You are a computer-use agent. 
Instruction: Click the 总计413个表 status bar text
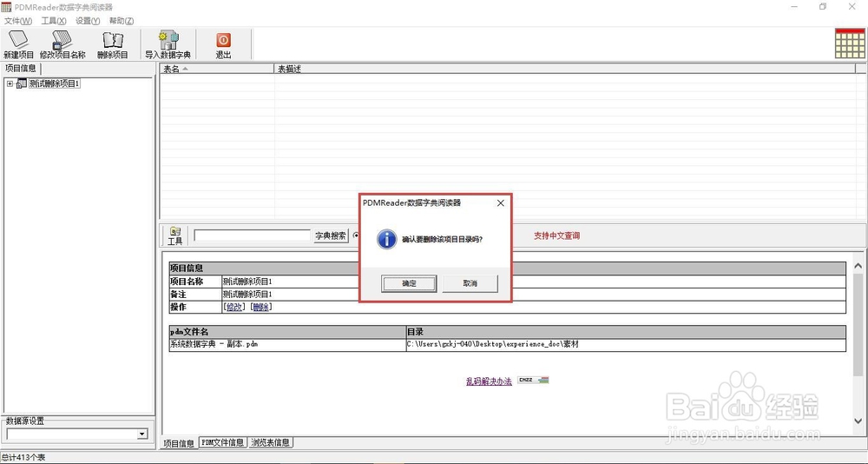point(23,458)
